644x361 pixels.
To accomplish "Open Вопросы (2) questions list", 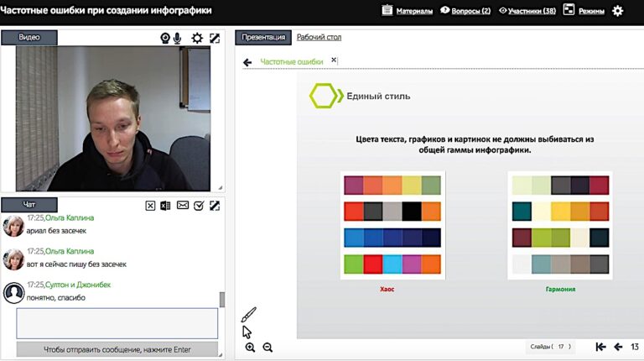I will coord(465,11).
